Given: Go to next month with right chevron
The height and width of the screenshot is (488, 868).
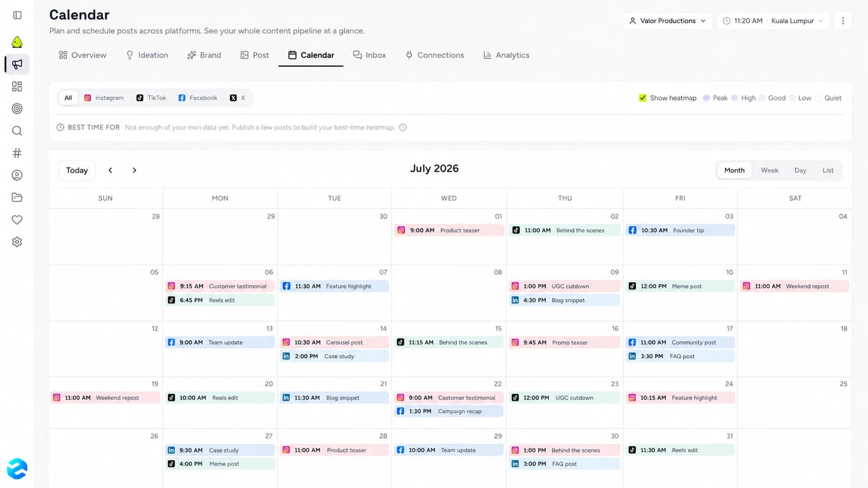Looking at the screenshot, I should tap(135, 170).
